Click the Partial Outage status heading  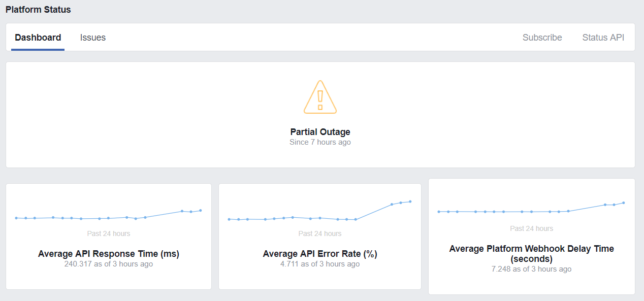(x=320, y=132)
